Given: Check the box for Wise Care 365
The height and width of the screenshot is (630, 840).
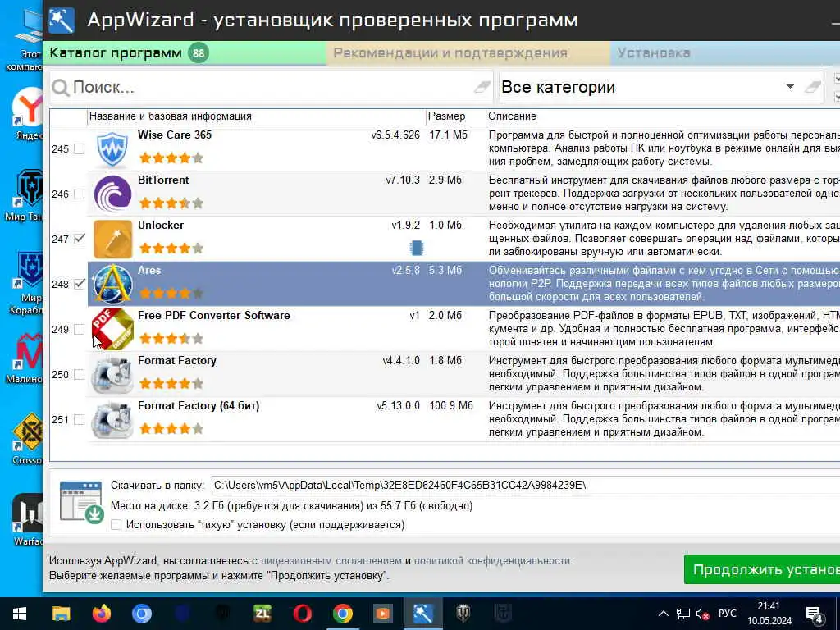Looking at the screenshot, I should (x=80, y=149).
